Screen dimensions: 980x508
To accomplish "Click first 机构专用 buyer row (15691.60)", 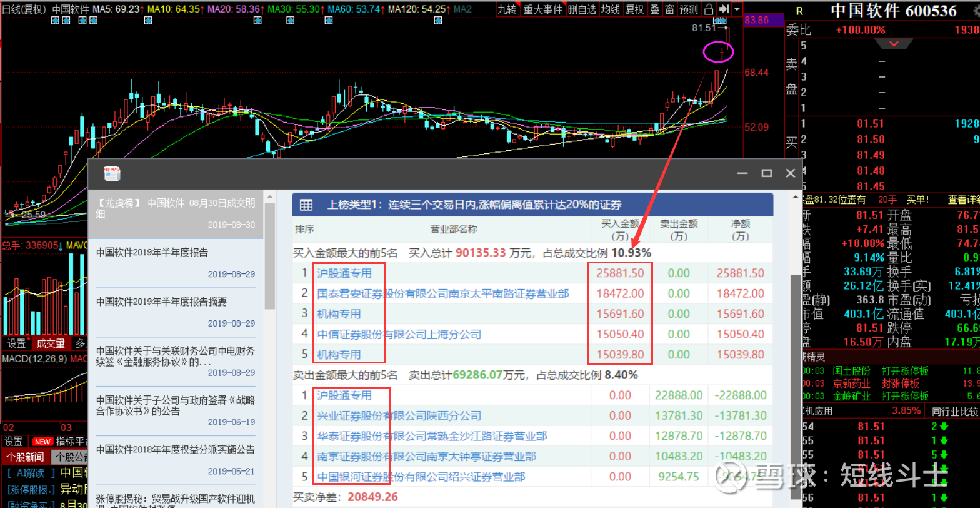I will [339, 313].
